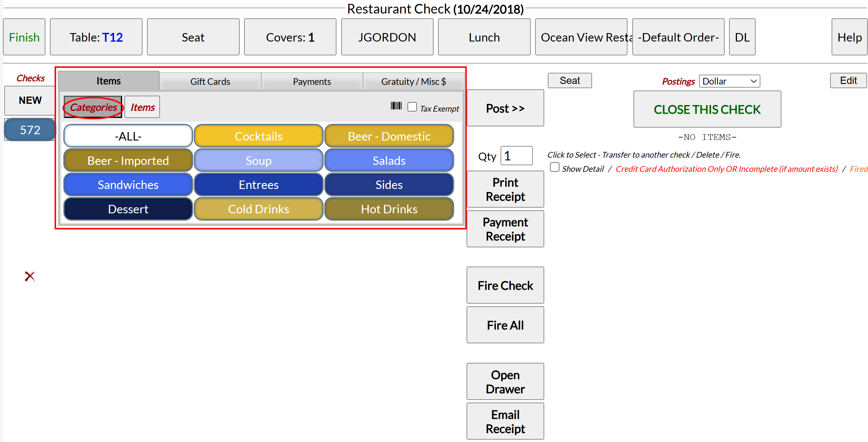Click the Qty input field
Image resolution: width=868 pixels, height=442 pixels.
pos(516,156)
